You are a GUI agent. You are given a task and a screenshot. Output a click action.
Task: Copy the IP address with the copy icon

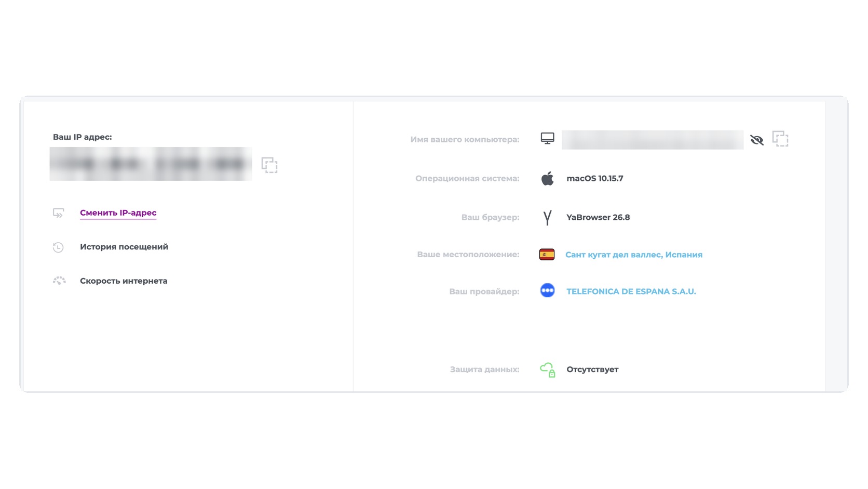(269, 165)
